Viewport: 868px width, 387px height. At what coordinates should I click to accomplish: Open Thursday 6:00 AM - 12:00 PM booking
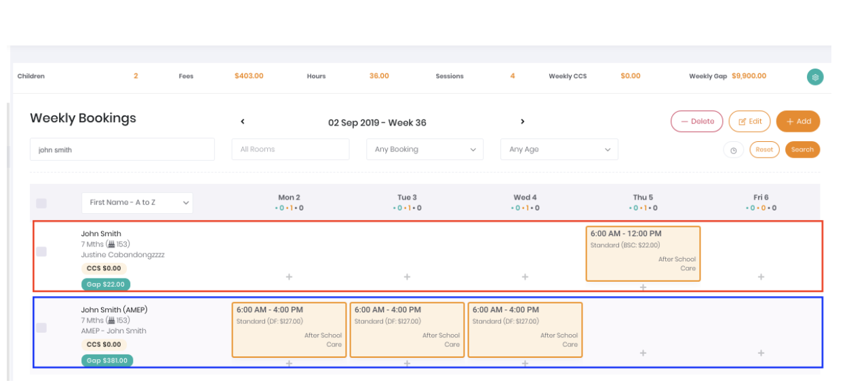click(x=643, y=253)
